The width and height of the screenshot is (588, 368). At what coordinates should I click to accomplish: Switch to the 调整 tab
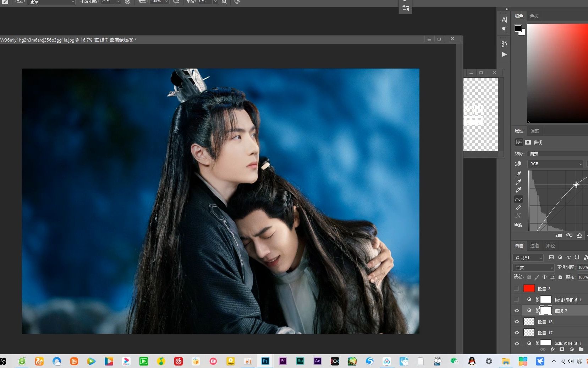(534, 131)
